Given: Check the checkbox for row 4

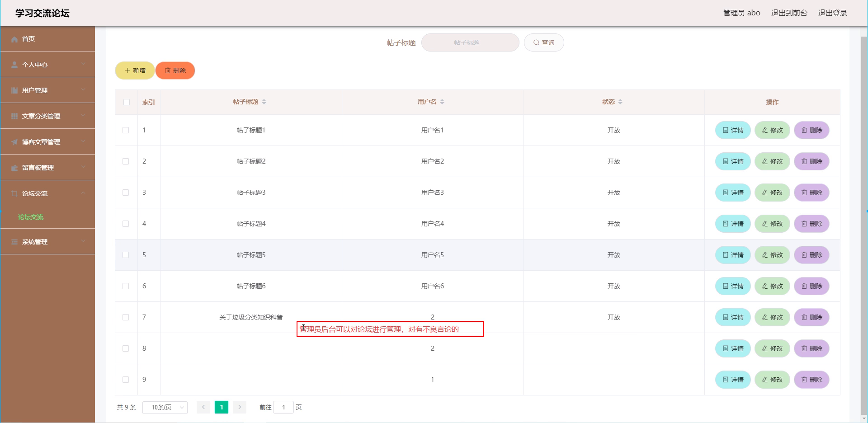Looking at the screenshot, I should (x=126, y=224).
